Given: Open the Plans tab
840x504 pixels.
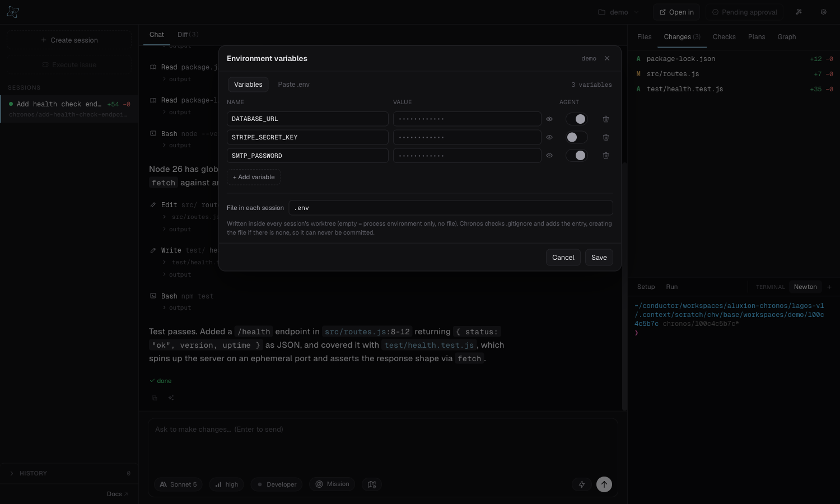Looking at the screenshot, I should point(757,37).
